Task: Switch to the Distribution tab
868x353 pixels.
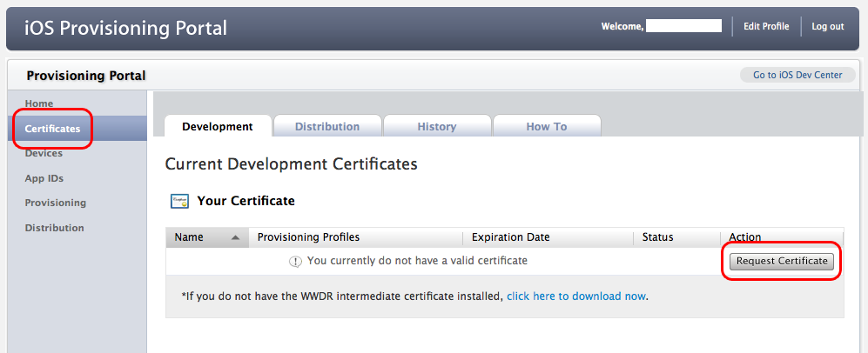Action: pos(326,127)
